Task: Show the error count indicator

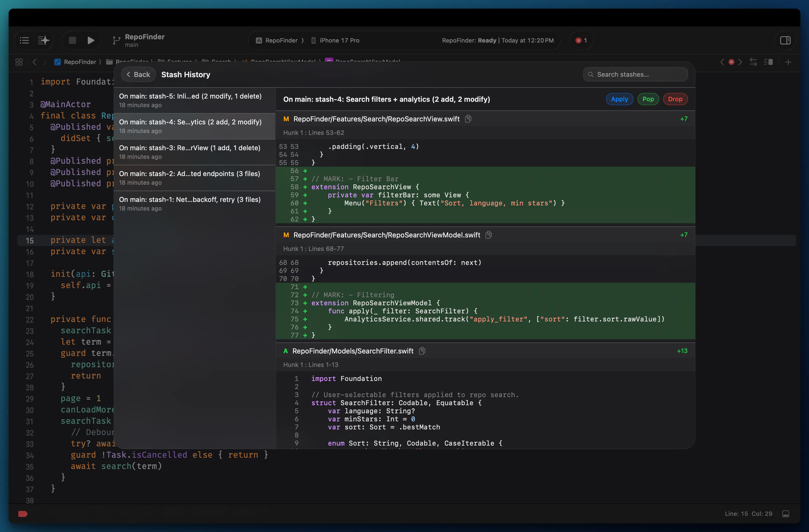Action: (581, 40)
